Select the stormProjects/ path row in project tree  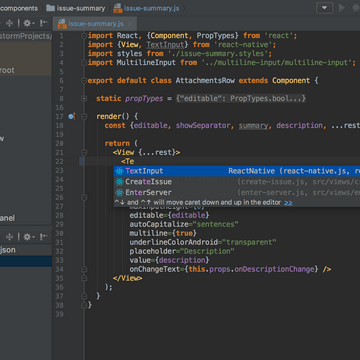pos(26,36)
